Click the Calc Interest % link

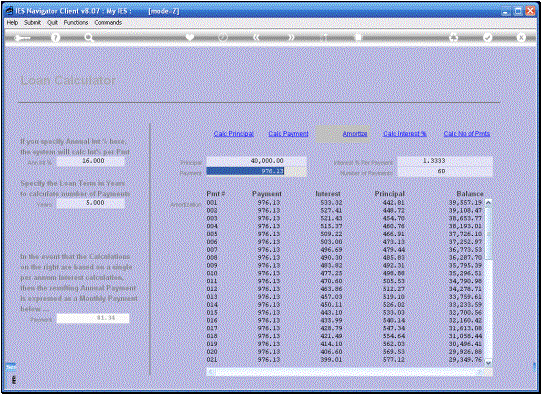pos(405,134)
